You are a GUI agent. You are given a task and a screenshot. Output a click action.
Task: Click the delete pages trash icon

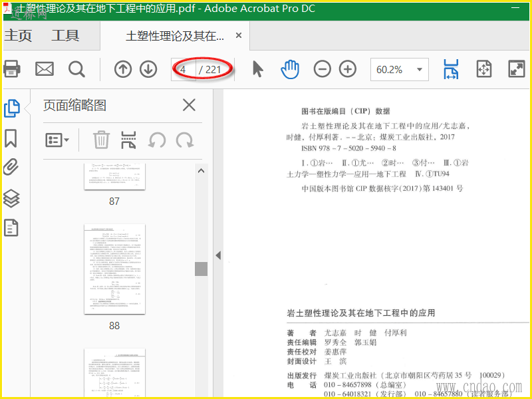pyautogui.click(x=101, y=140)
